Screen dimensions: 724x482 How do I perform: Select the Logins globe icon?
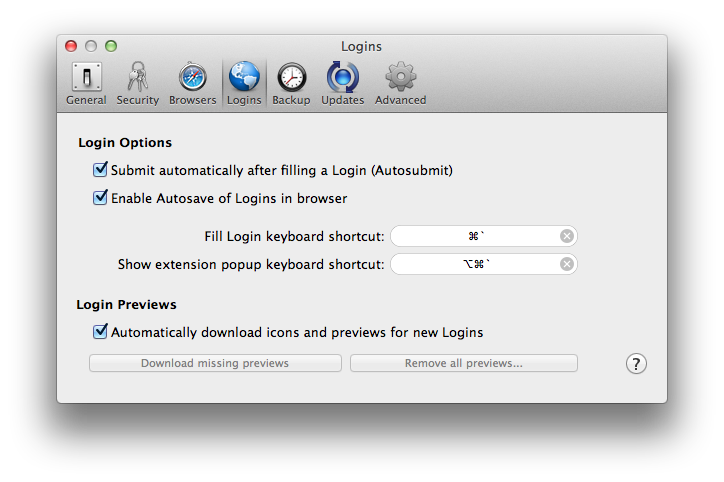pyautogui.click(x=244, y=77)
